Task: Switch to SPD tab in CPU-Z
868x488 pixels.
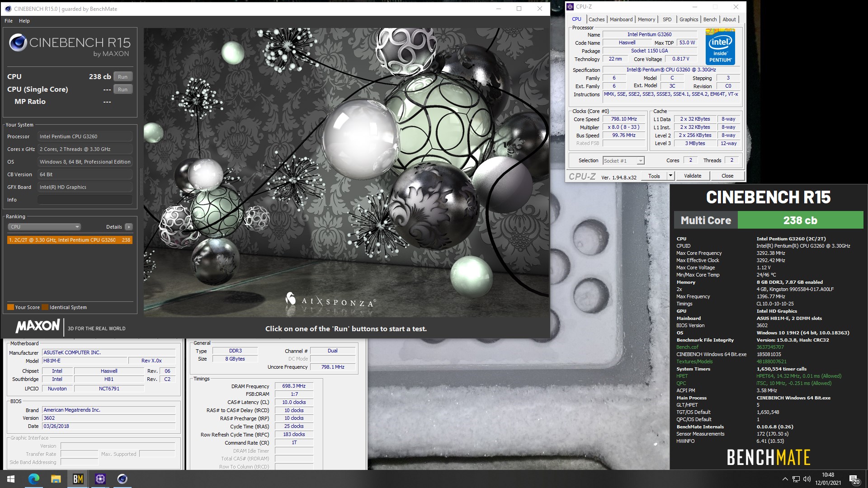Action: [667, 19]
